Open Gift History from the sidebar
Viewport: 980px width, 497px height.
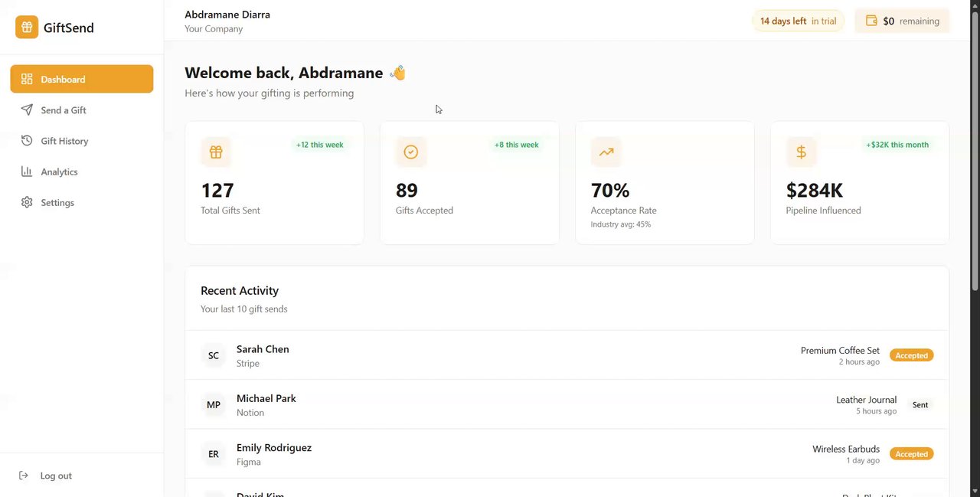point(82,140)
